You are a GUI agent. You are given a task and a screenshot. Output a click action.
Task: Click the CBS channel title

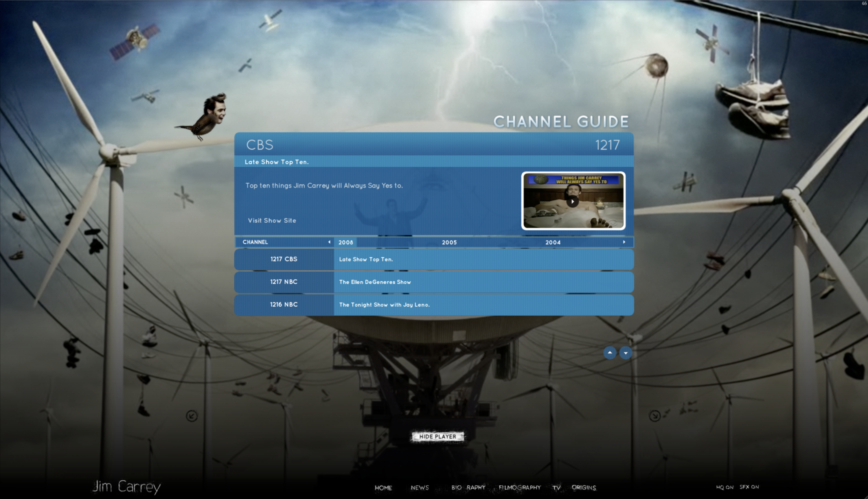coord(260,145)
